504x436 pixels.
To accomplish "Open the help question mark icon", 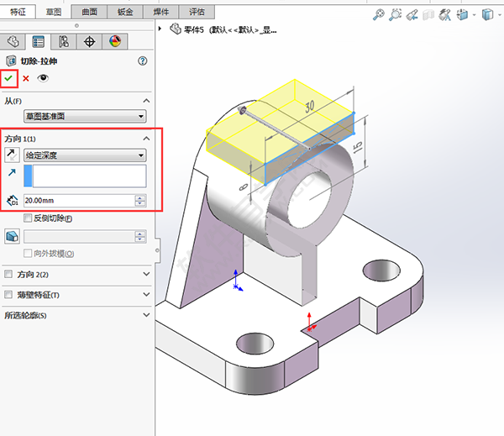I will (142, 60).
